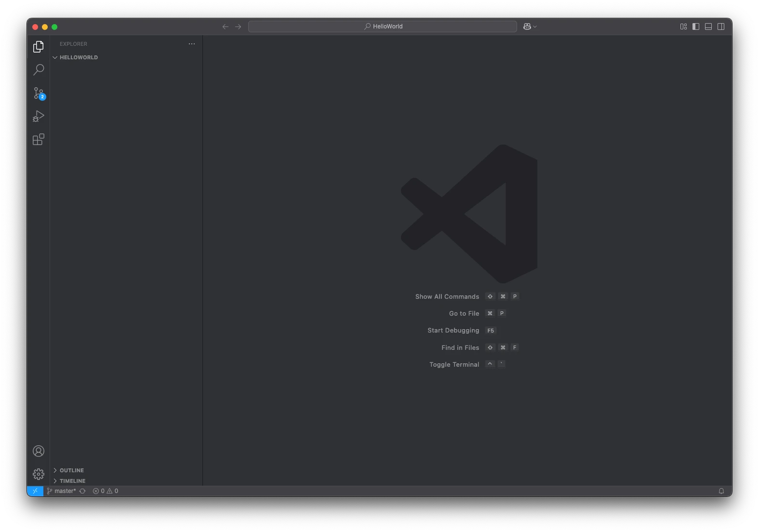Image resolution: width=759 pixels, height=532 pixels.
Task: Open the Search view icon
Action: point(39,70)
